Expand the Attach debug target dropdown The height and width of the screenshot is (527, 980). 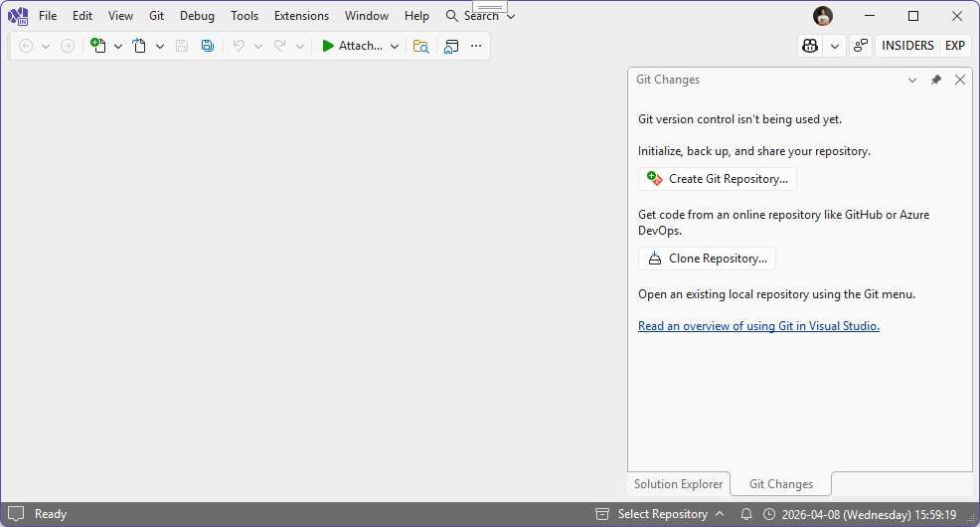coord(395,46)
